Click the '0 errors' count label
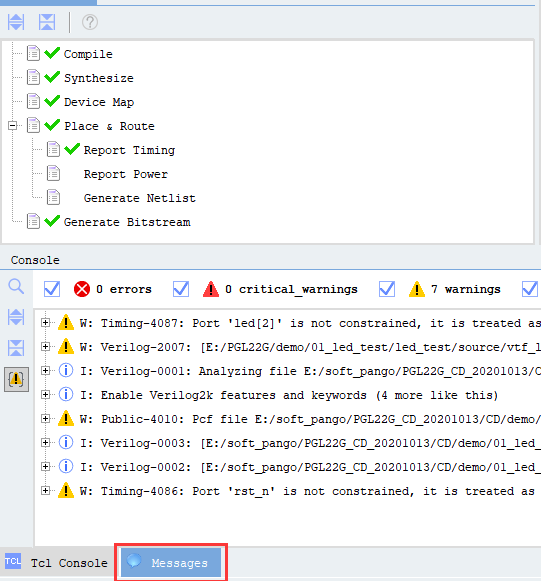 [x=124, y=289]
